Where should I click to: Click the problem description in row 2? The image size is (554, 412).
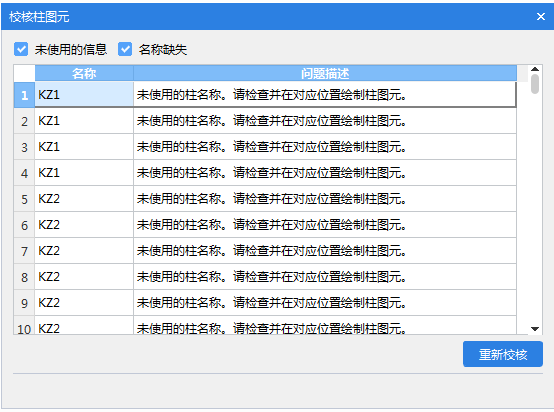325,121
